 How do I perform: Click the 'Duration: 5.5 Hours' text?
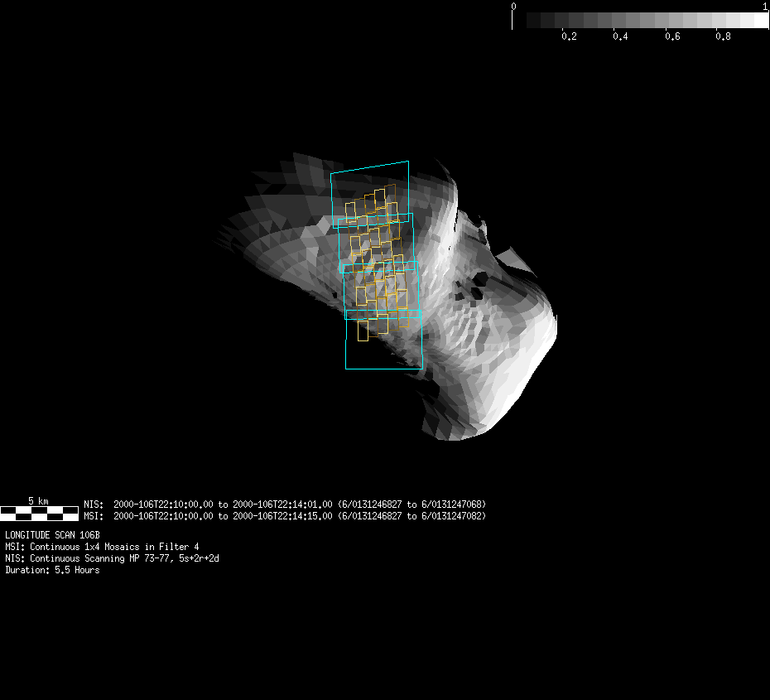(x=52, y=570)
